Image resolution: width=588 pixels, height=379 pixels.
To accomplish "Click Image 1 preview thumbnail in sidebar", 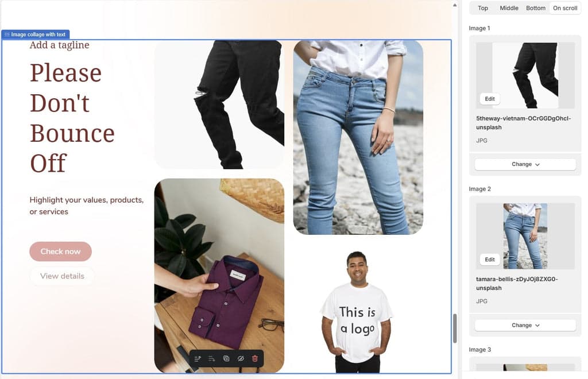I will point(525,75).
